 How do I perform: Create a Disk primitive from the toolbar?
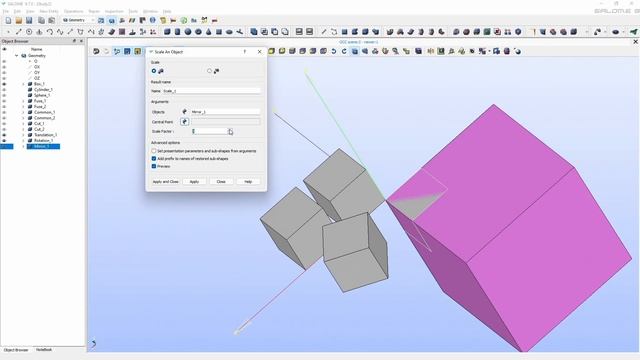229,31
